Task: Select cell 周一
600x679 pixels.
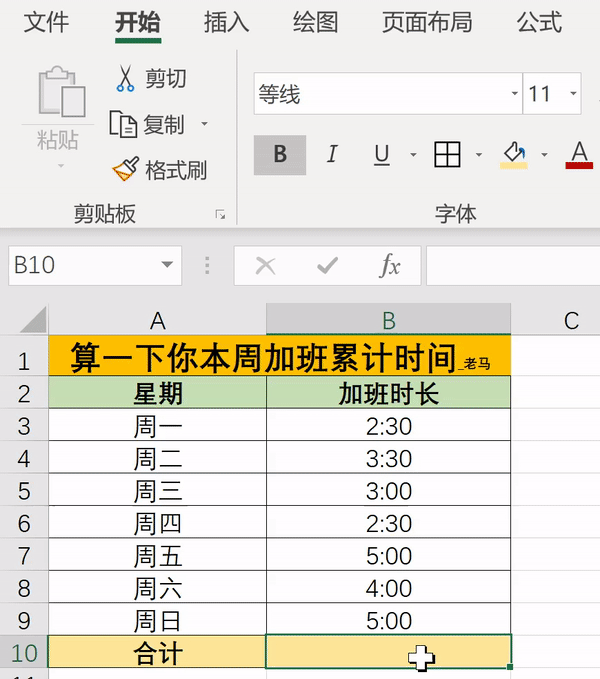Action: [x=158, y=426]
